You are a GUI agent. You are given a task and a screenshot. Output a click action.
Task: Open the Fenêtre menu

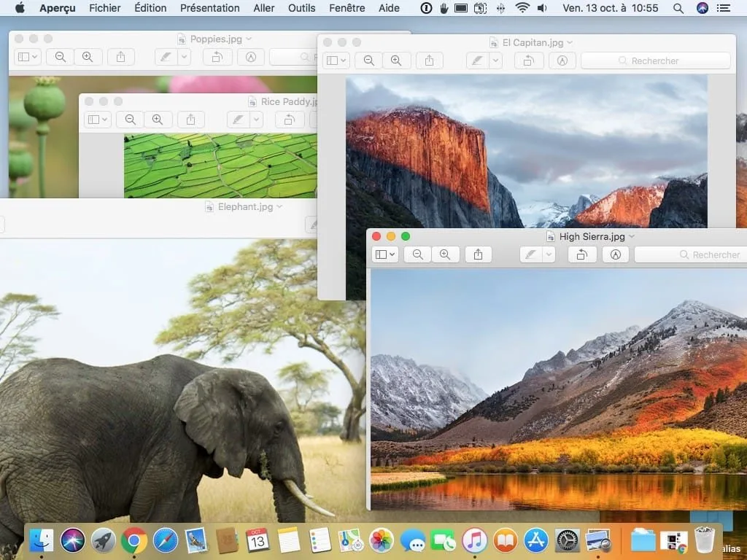(347, 8)
